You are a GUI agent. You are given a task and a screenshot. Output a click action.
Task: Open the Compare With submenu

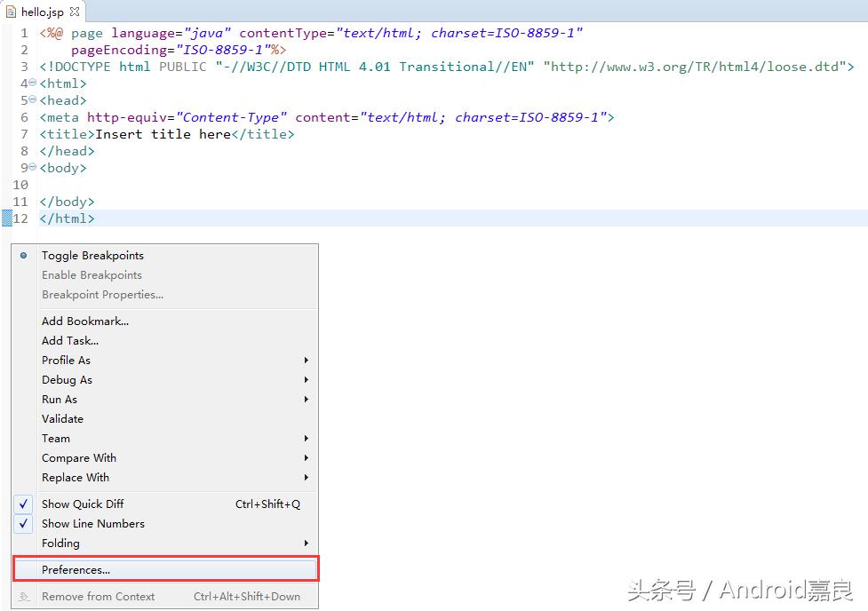coord(79,457)
